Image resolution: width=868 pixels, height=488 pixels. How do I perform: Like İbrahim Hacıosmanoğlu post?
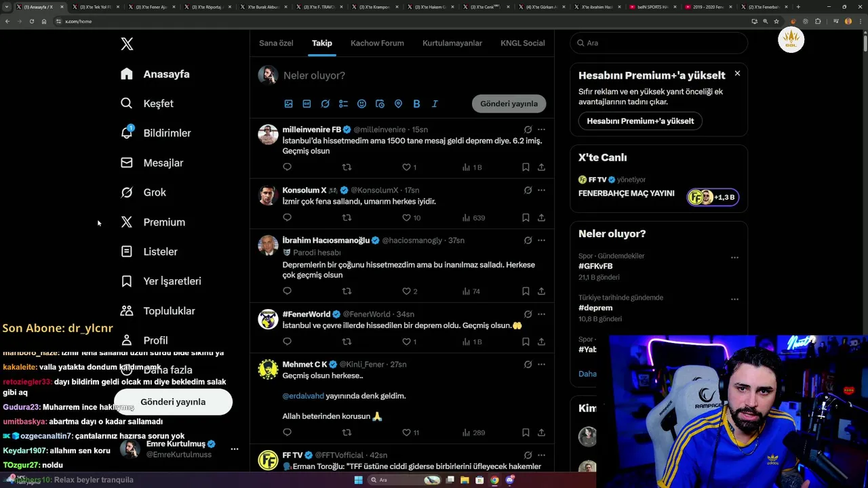point(406,291)
